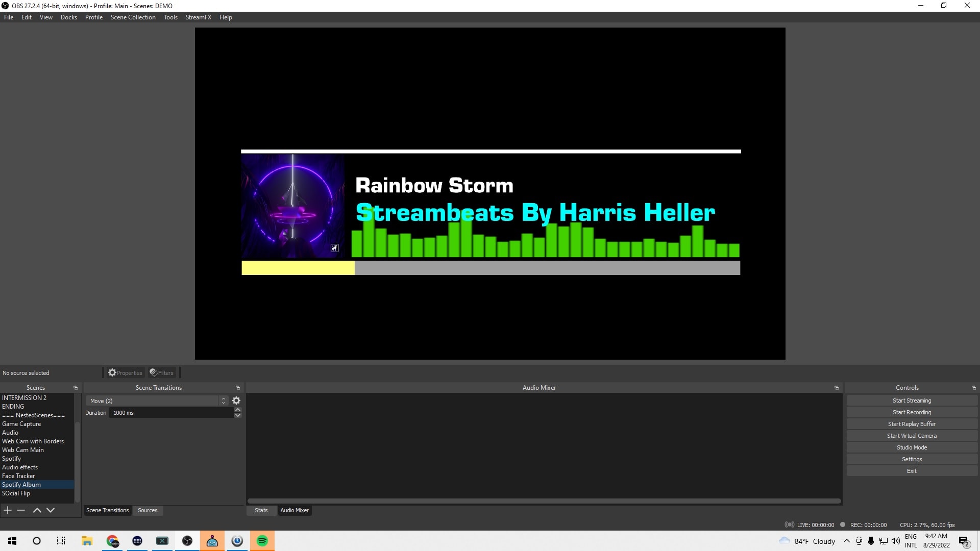Click the Start Recording button
This screenshot has width=980, height=551.
911,412
